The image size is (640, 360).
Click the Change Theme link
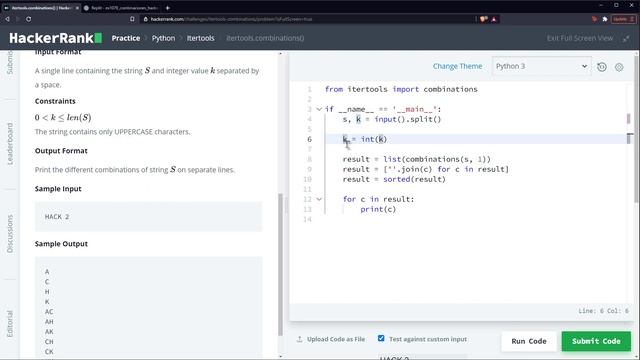point(457,66)
